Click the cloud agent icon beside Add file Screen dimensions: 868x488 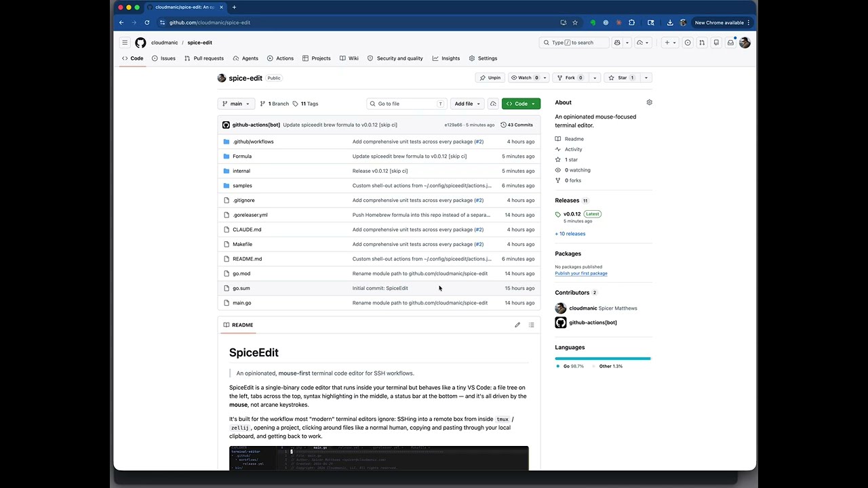[493, 104]
